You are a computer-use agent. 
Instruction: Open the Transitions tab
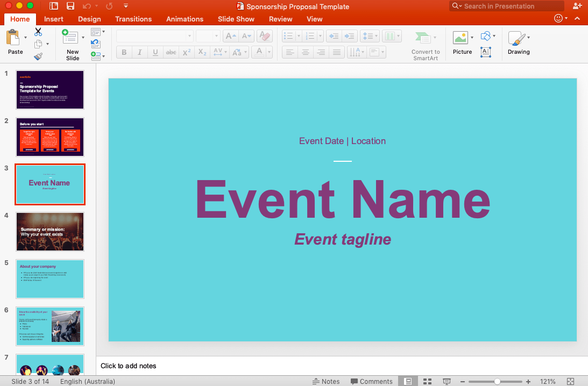[133, 19]
